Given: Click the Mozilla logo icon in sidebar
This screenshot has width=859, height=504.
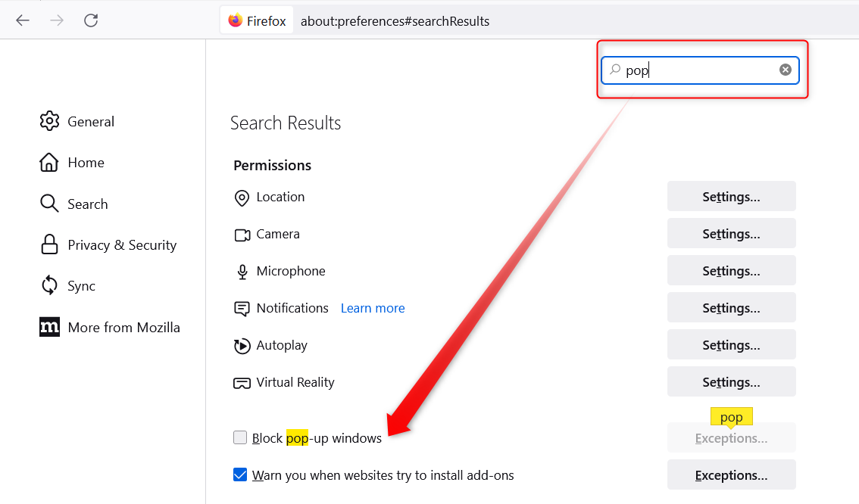Looking at the screenshot, I should click(x=49, y=327).
